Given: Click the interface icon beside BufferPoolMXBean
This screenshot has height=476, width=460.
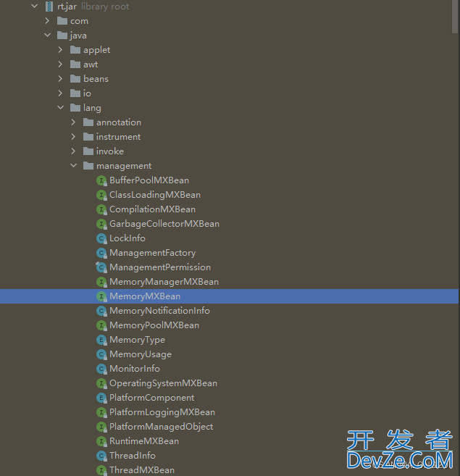Looking at the screenshot, I should (x=101, y=180).
